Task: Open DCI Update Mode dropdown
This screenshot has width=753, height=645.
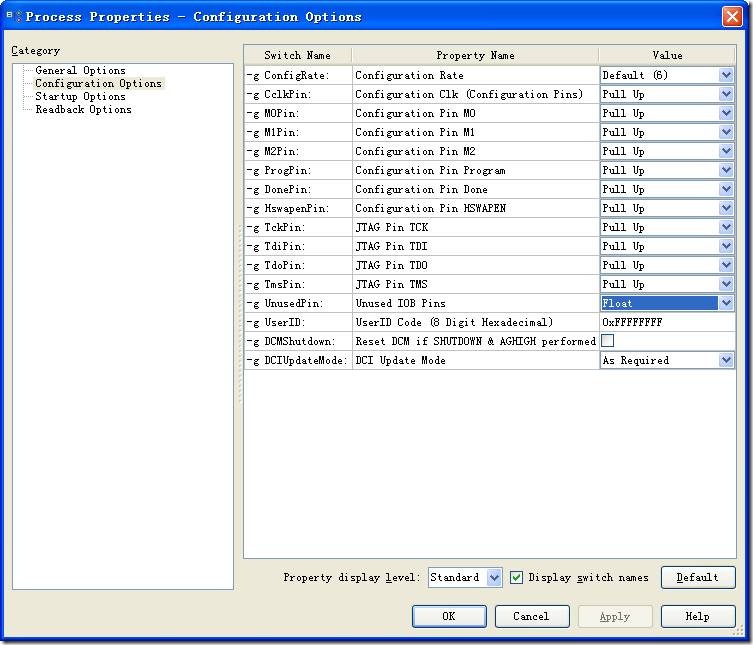Action: pos(726,360)
